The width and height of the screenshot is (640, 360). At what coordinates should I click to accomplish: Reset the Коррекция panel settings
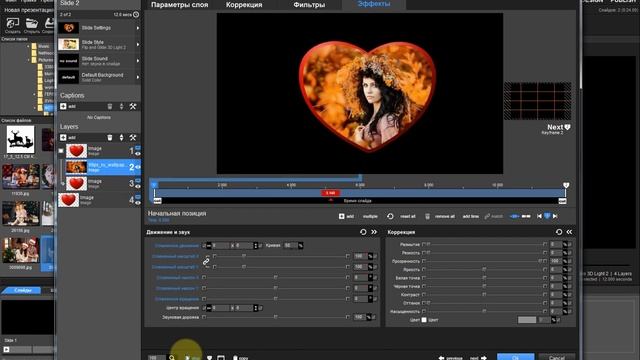(x=559, y=232)
